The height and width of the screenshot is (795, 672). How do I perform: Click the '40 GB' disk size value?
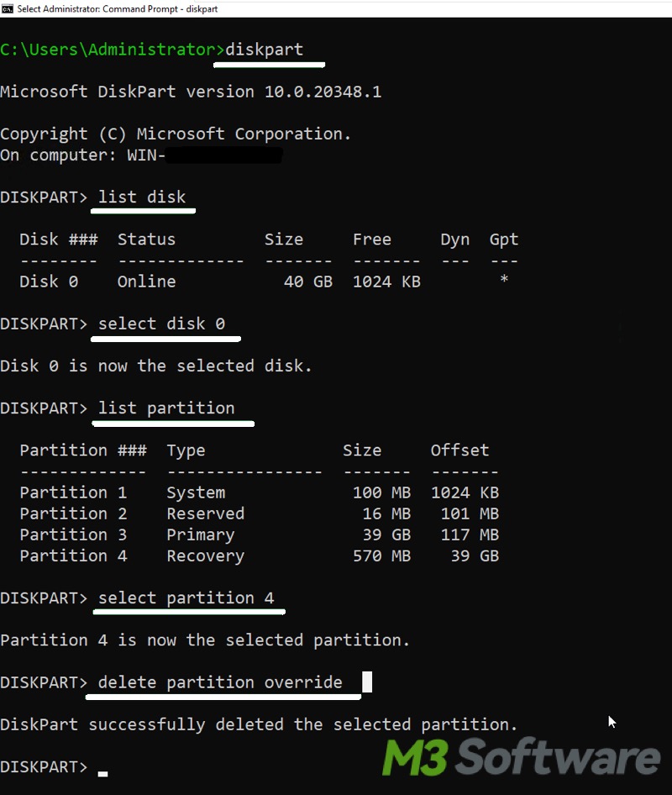click(308, 282)
